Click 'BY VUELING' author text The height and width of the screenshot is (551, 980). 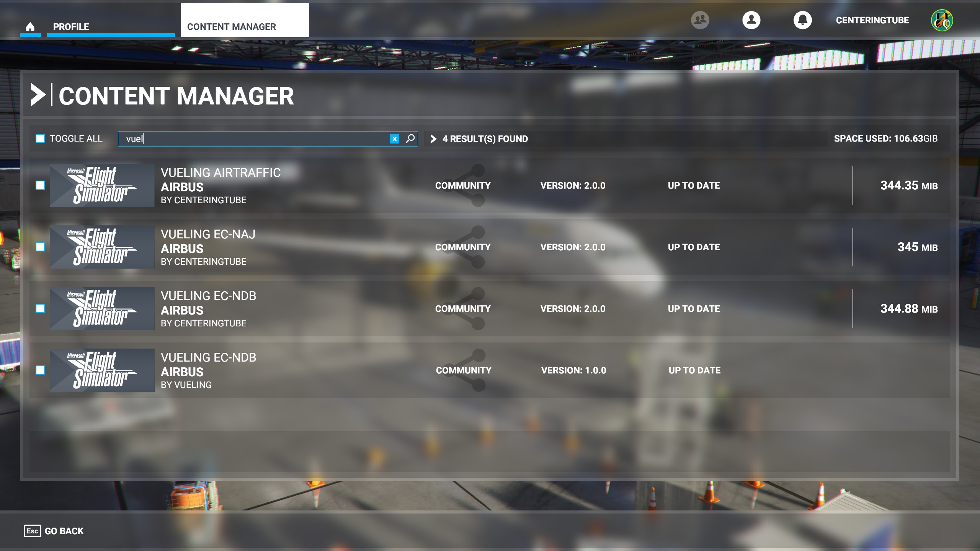(x=186, y=385)
